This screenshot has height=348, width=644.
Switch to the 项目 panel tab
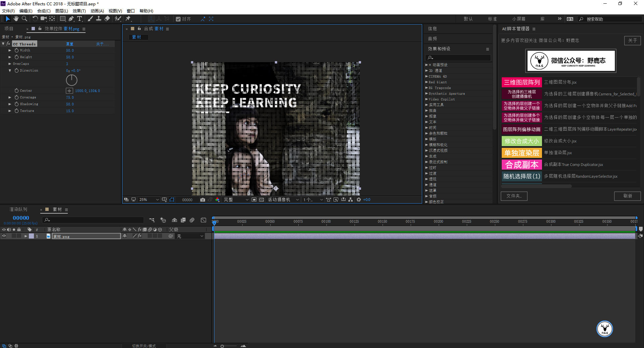point(9,29)
